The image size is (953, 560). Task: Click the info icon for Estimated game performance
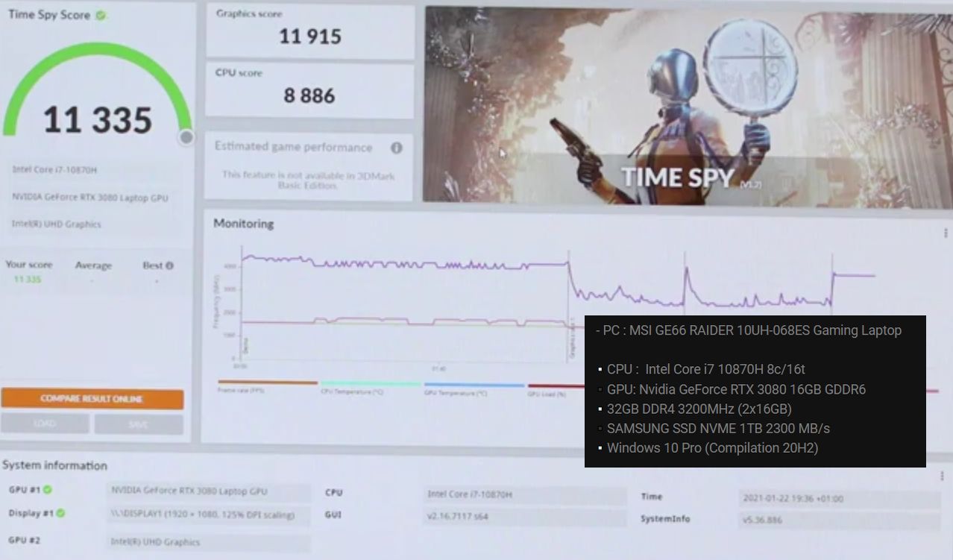[x=397, y=148]
